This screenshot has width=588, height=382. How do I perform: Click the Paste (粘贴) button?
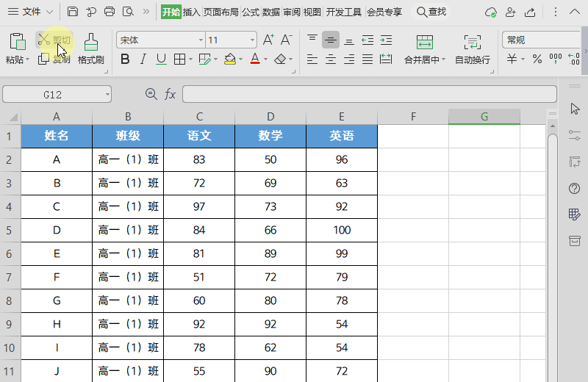click(x=18, y=48)
